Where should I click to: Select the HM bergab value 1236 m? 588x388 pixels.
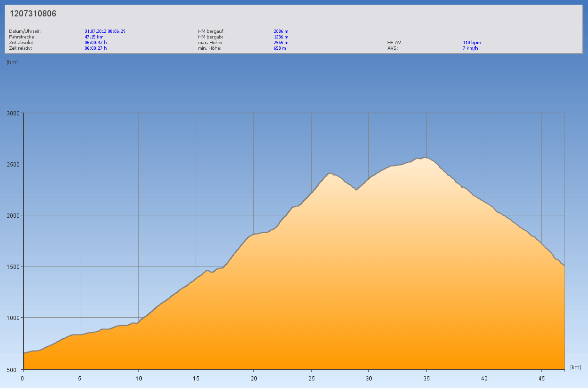[x=281, y=37]
